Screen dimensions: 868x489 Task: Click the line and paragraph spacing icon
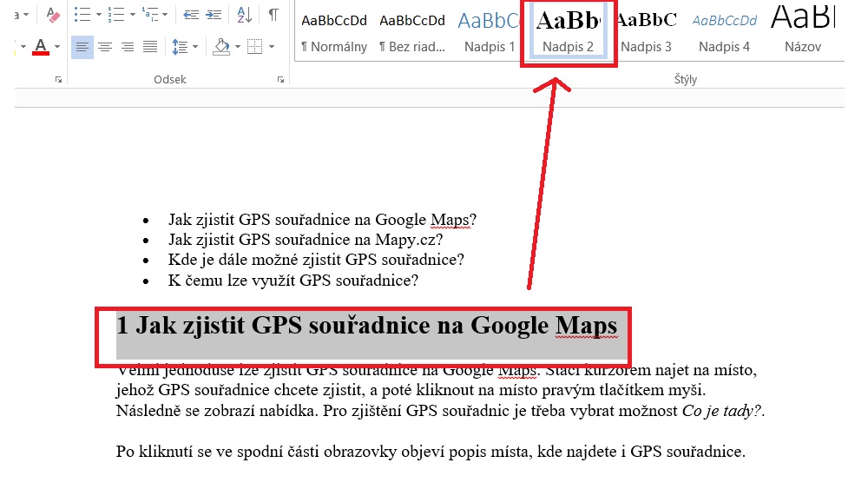[x=180, y=47]
